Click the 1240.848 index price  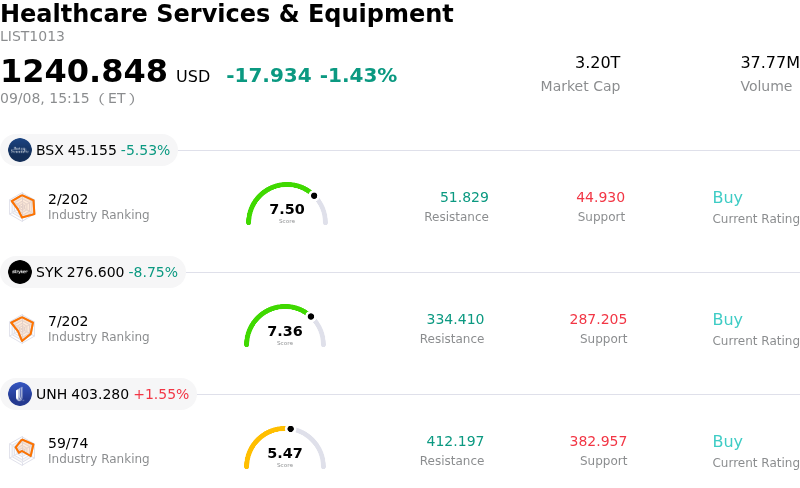tap(84, 70)
